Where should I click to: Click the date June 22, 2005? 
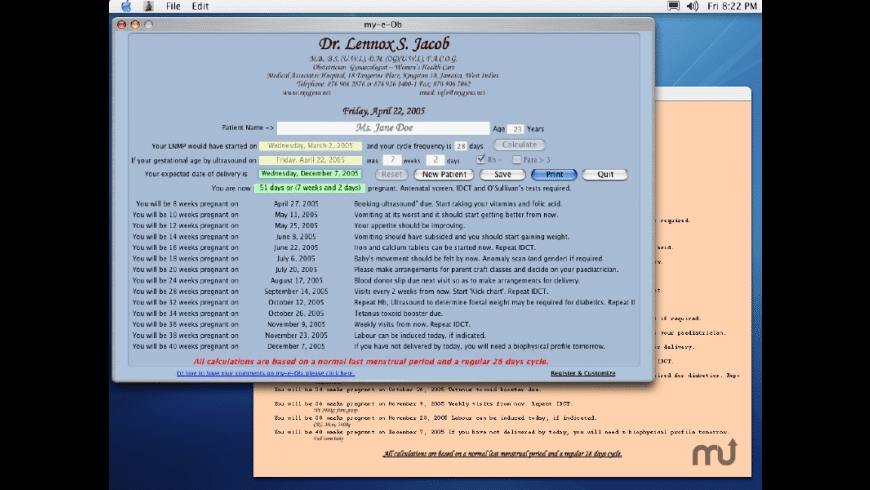coord(296,247)
